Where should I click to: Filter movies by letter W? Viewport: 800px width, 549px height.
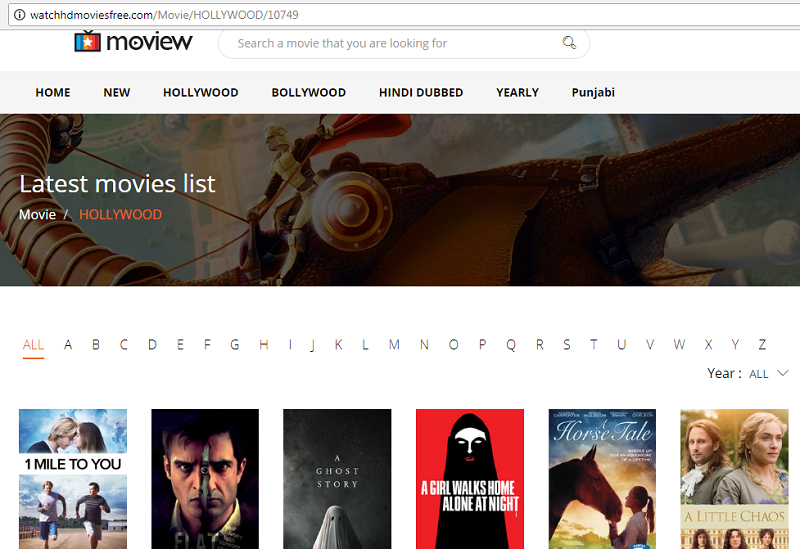[x=679, y=345]
